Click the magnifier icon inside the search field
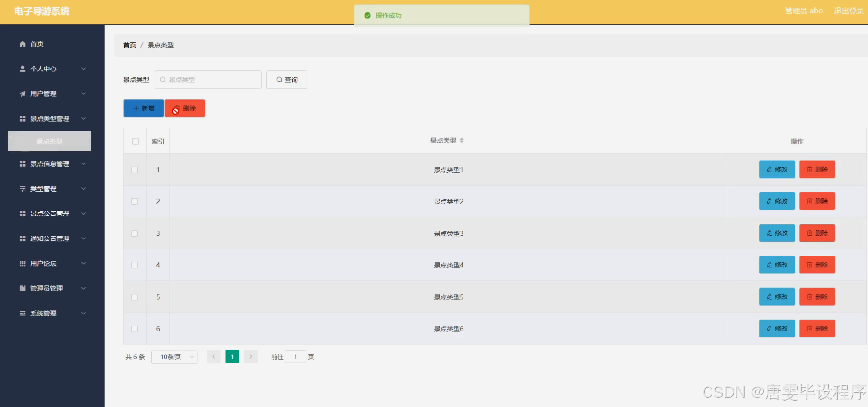Screen dimensions: 868x407 (x=162, y=80)
